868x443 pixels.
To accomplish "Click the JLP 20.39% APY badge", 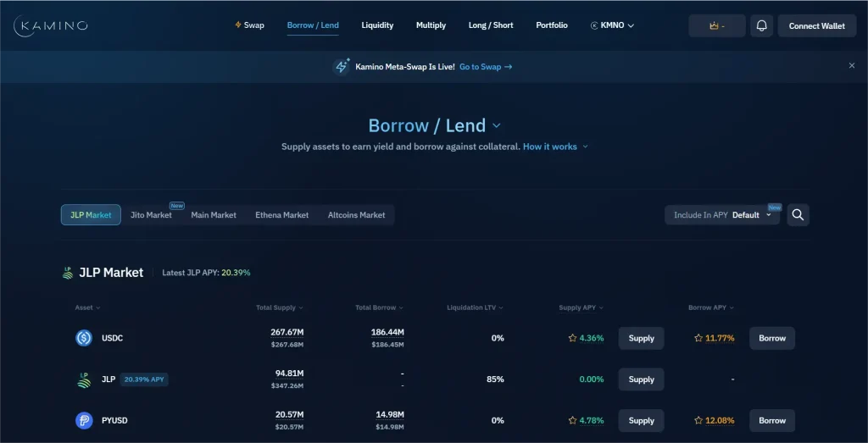I will click(x=144, y=379).
